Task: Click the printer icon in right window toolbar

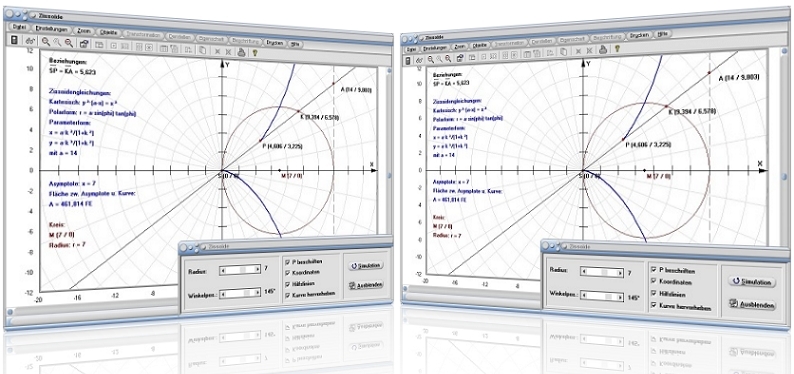Action: (x=603, y=50)
